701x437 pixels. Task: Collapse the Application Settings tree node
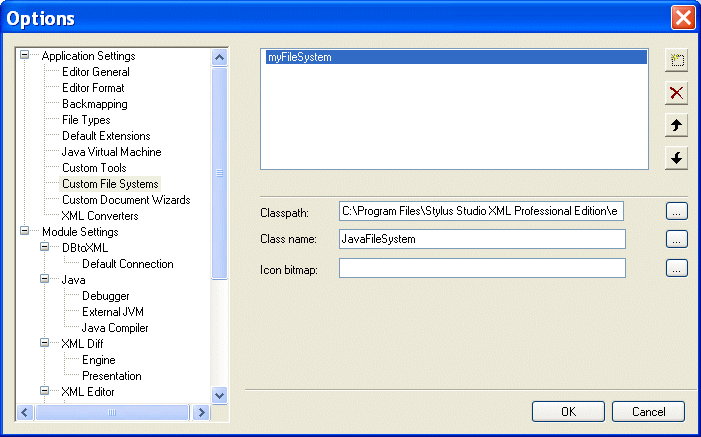[x=25, y=56]
